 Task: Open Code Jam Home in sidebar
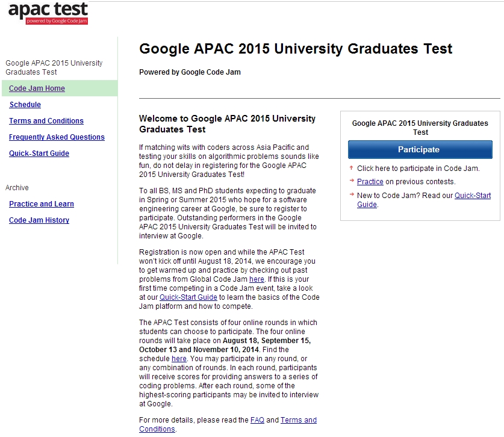coord(37,88)
